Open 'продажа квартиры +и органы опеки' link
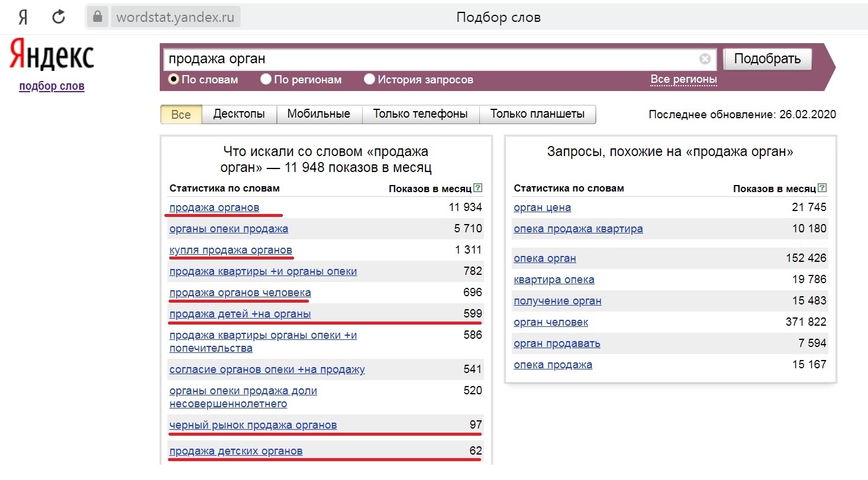The height and width of the screenshot is (480, 868). [263, 271]
